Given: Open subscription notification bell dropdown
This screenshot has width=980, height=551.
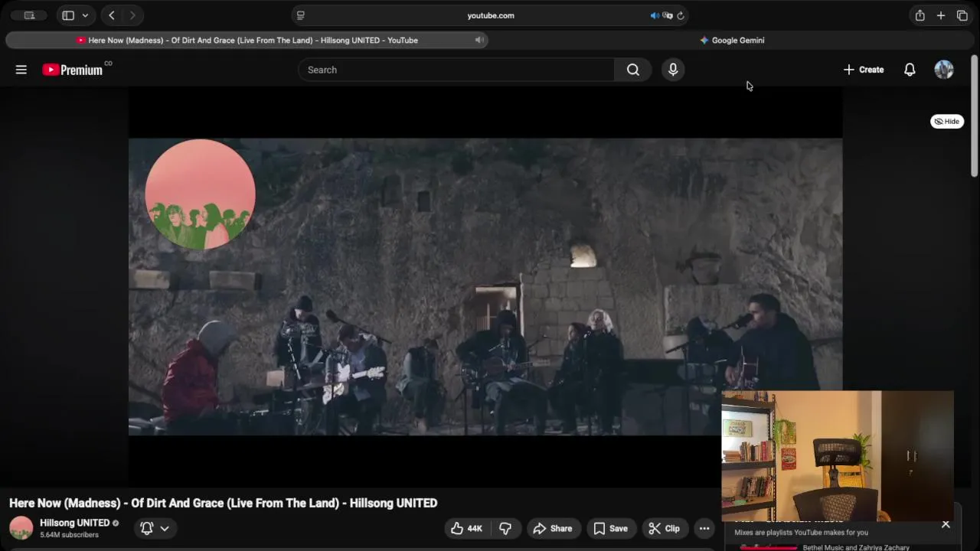Looking at the screenshot, I should click(154, 528).
